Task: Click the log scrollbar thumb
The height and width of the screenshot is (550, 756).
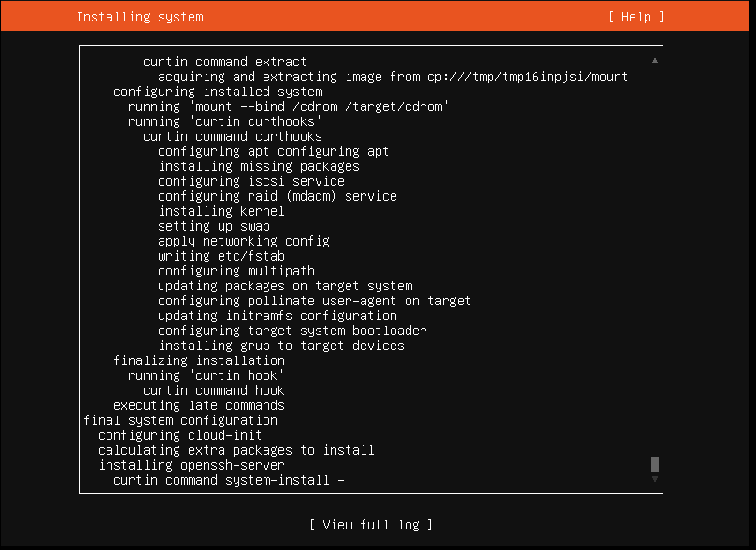Action: [655, 464]
